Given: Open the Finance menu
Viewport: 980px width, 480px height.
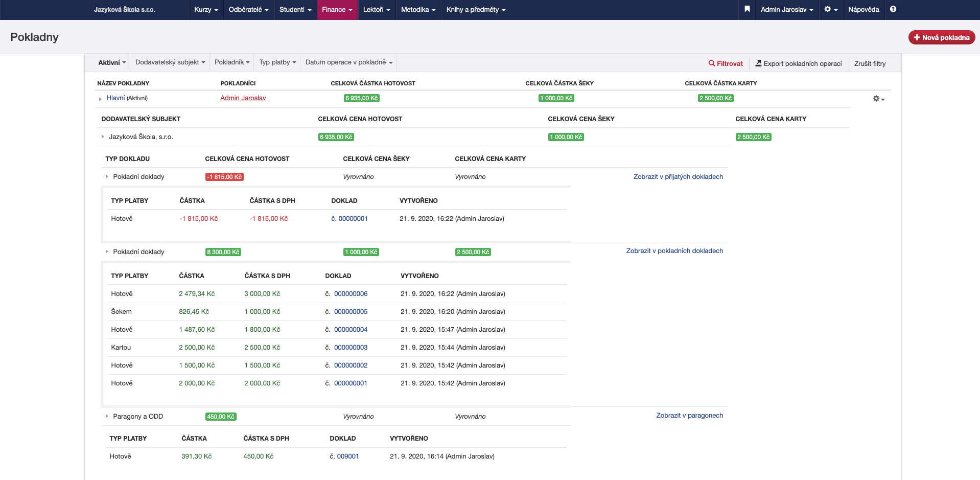Looking at the screenshot, I should pos(337,10).
